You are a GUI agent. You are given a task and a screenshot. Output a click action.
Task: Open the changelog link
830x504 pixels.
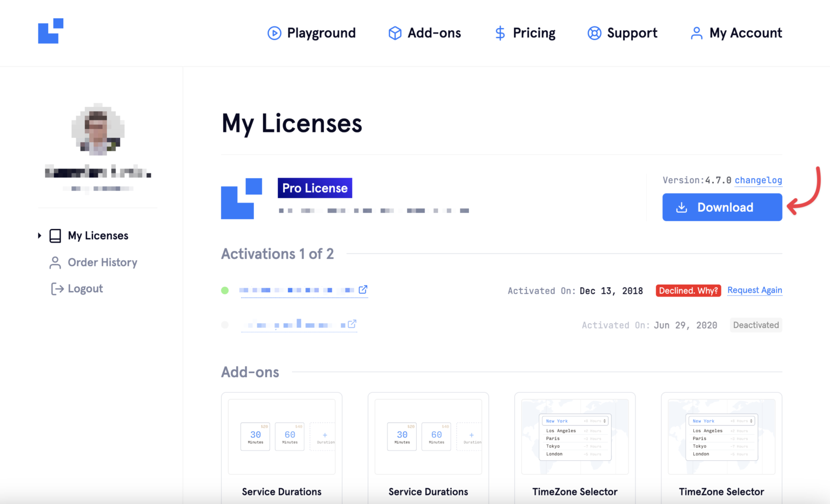click(x=758, y=180)
